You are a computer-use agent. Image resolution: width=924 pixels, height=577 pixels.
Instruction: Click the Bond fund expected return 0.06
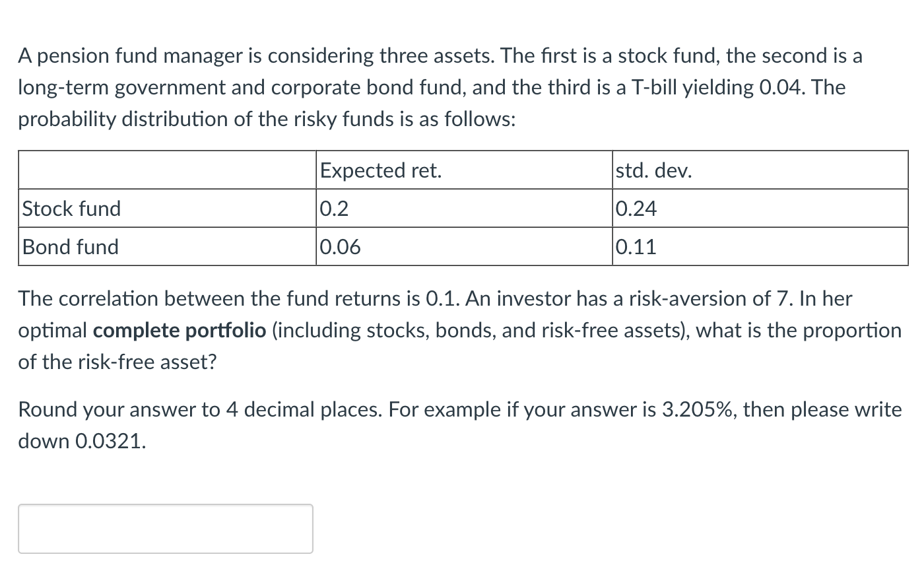339,247
